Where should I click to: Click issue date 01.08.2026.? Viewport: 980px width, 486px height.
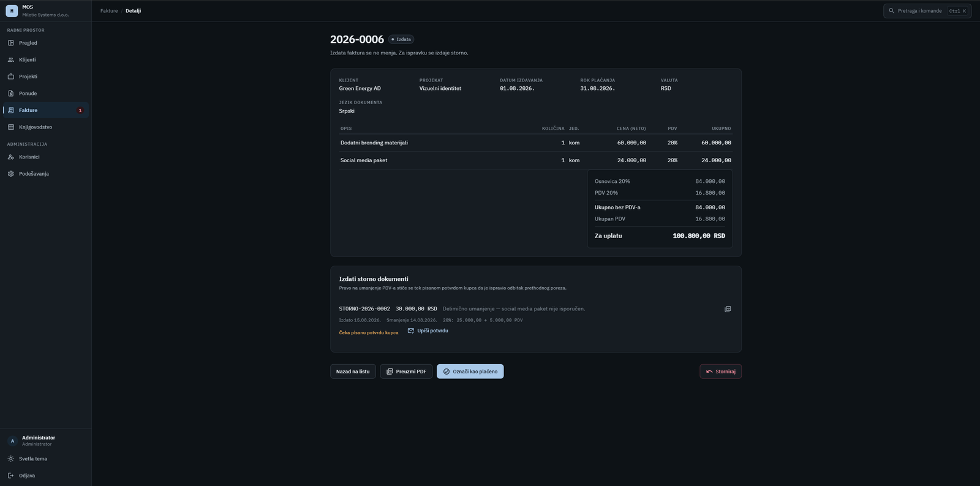click(x=517, y=89)
